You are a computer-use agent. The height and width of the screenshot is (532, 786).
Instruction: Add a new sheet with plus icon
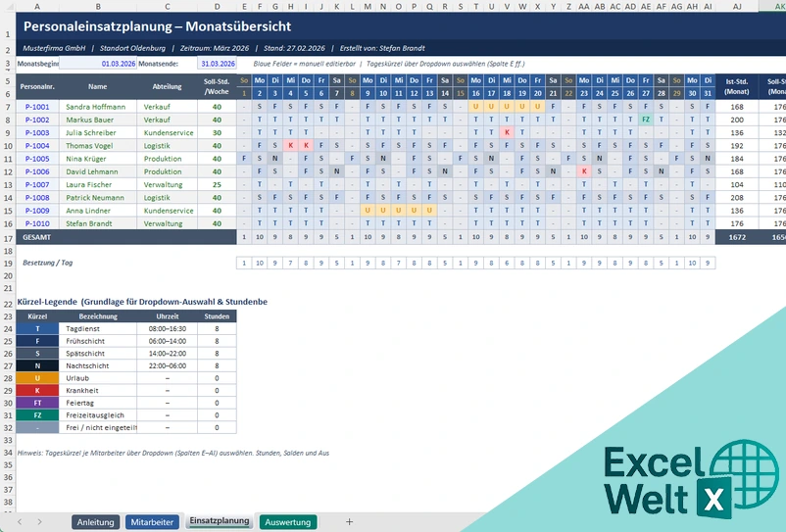coord(349,522)
